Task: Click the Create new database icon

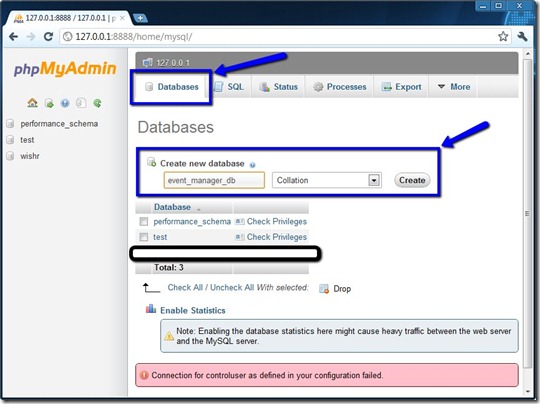Action: 152,162
